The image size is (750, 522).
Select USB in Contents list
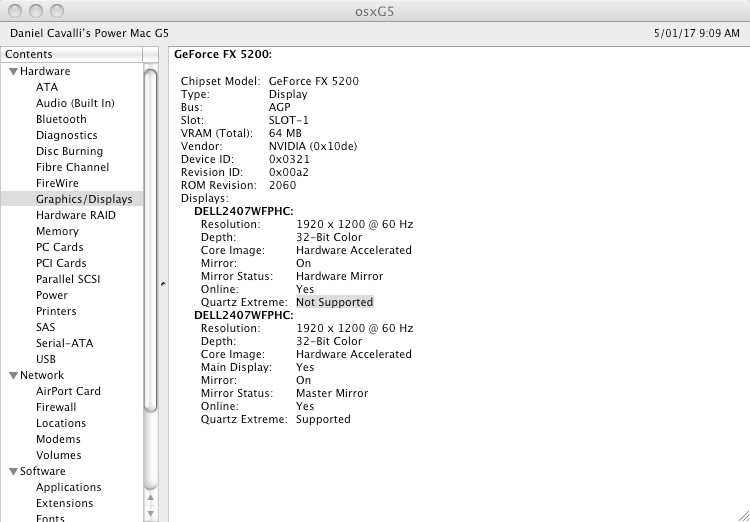coord(45,359)
